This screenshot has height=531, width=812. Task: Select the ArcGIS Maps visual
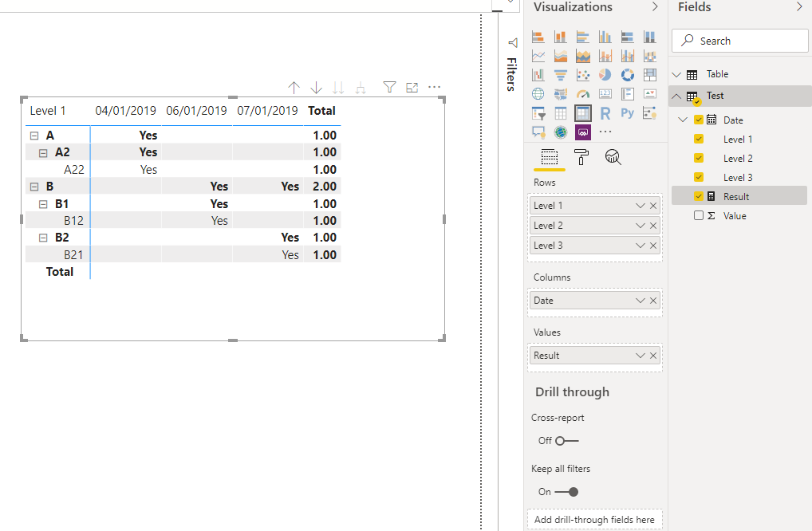pyautogui.click(x=560, y=132)
